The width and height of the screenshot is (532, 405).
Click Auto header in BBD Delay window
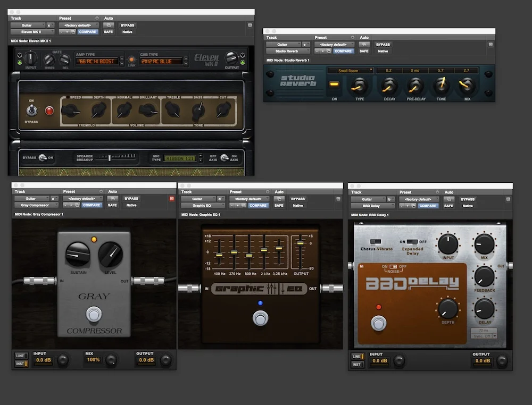(449, 192)
